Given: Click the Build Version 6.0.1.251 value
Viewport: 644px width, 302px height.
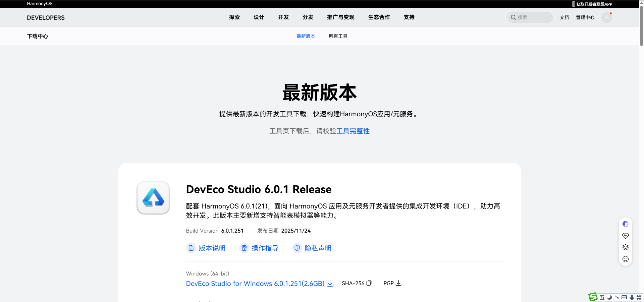Looking at the screenshot, I should [x=232, y=231].
